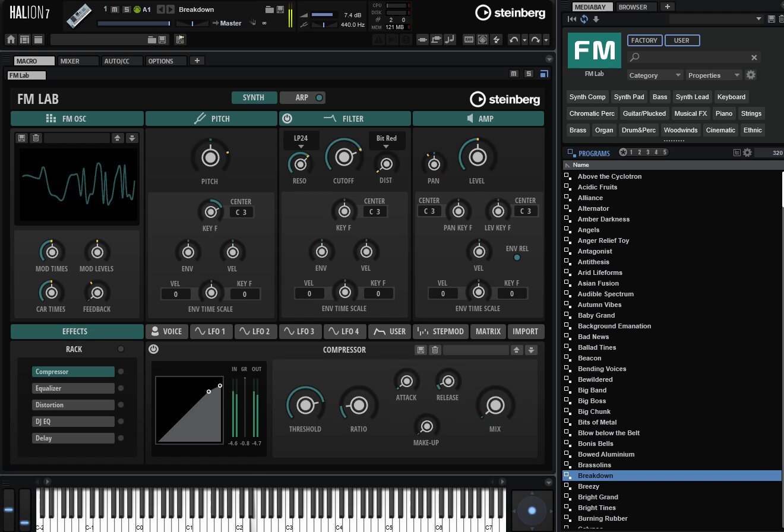Toggle the Filter section power button
Viewport: 784px width, 532px height.
tap(287, 118)
